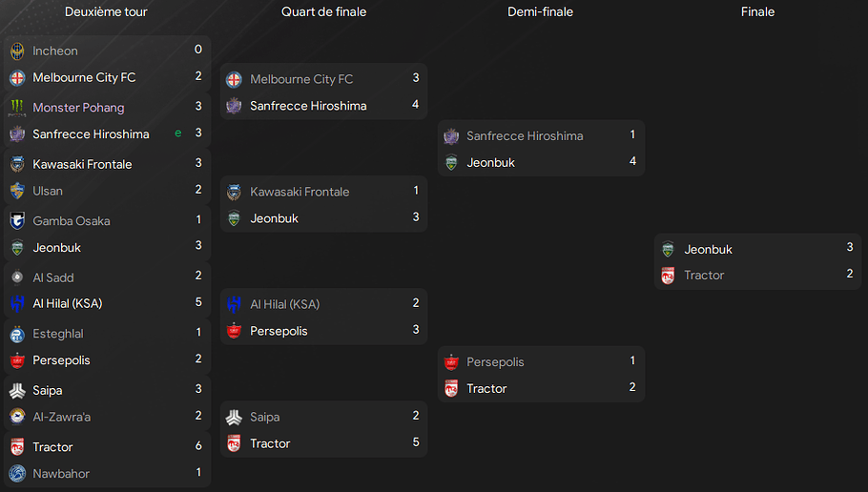Viewport: 868px width, 492px height.
Task: Click Jeonbuk's crest in the final
Action: click(668, 249)
